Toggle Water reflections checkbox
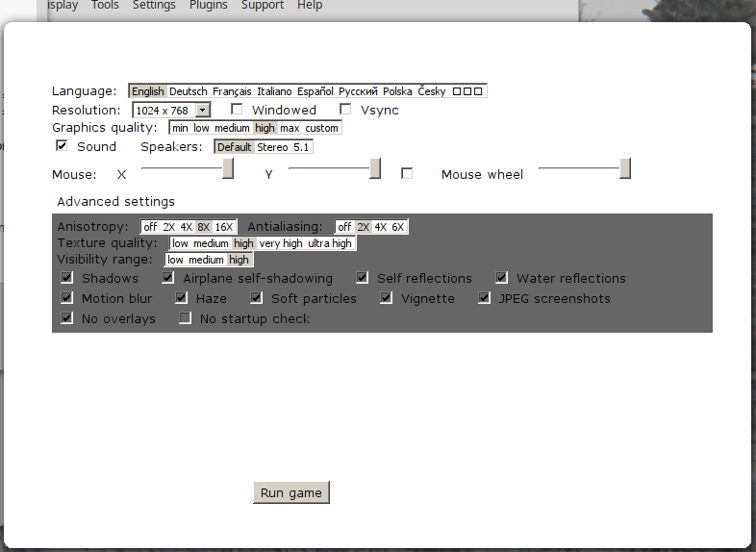The height and width of the screenshot is (552, 756). point(501,278)
